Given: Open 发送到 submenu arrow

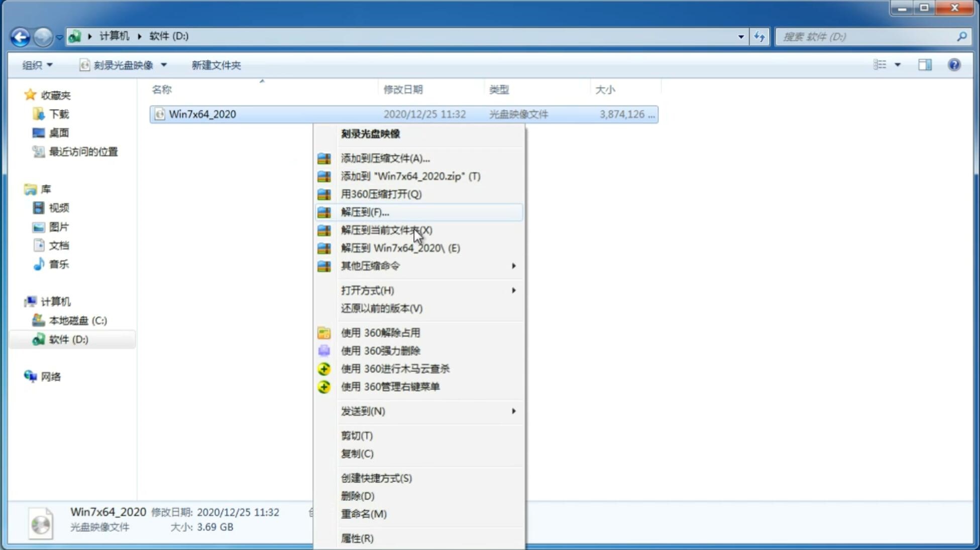Looking at the screenshot, I should (x=513, y=411).
